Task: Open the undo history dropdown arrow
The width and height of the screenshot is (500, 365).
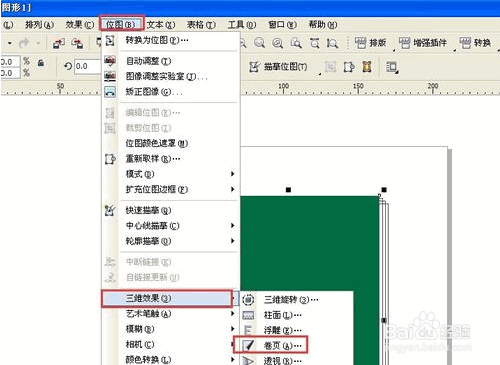Action: pyautogui.click(x=10, y=43)
